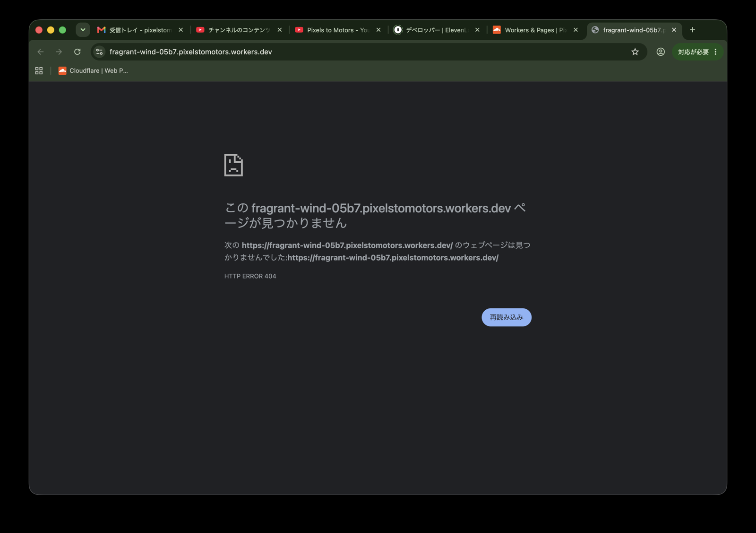Close the チャンネルのコンテンツ tab
Screen dimensions: 756x533
pos(280,30)
